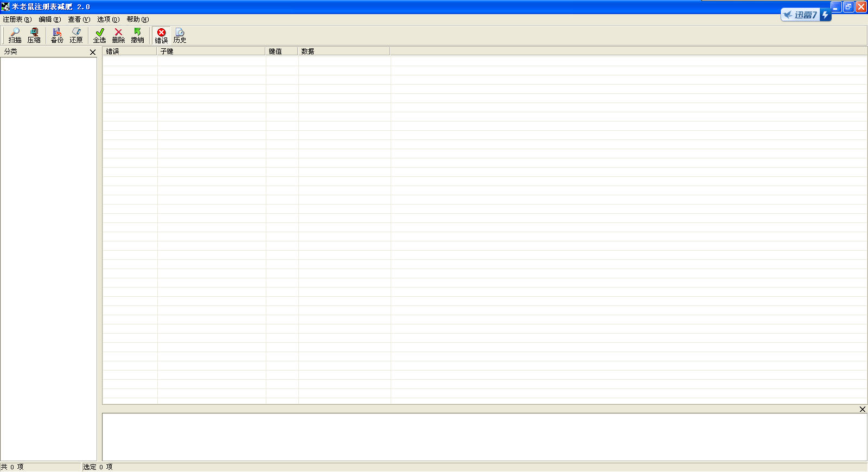Viewport: 868px width, 472px height.
Task: Open the 历史 history view
Action: [x=180, y=36]
